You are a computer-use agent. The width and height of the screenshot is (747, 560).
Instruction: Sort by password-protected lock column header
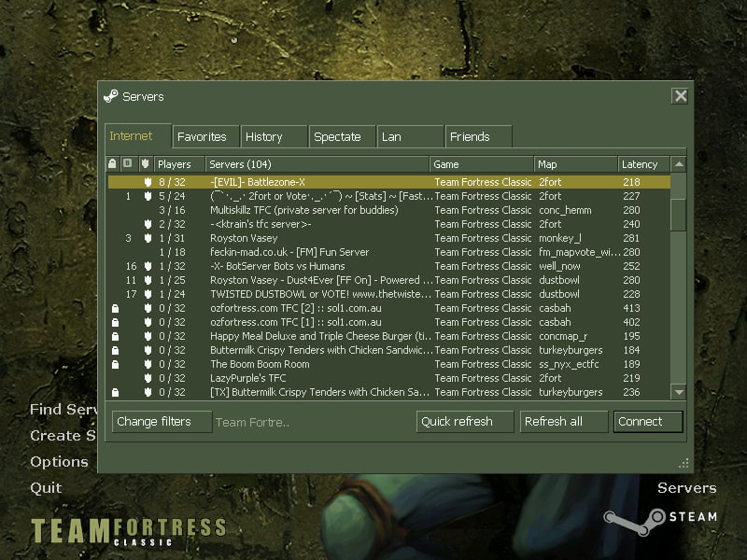click(x=112, y=164)
